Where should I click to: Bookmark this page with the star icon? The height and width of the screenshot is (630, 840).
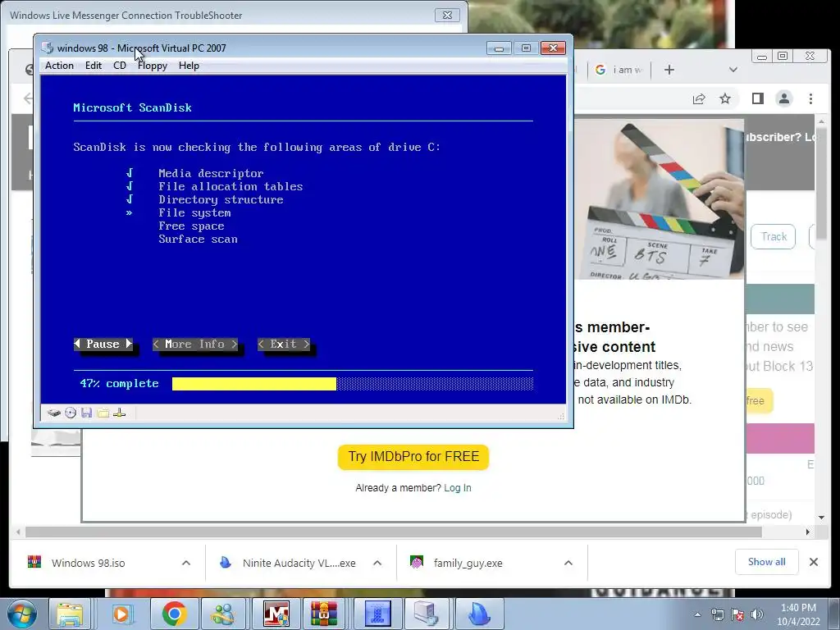(725, 98)
